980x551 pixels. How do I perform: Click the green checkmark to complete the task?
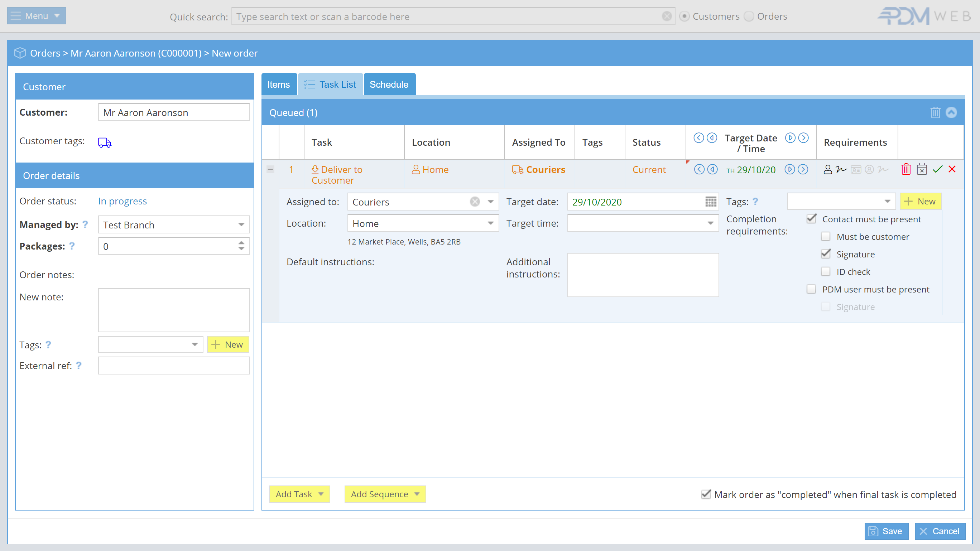click(x=937, y=169)
